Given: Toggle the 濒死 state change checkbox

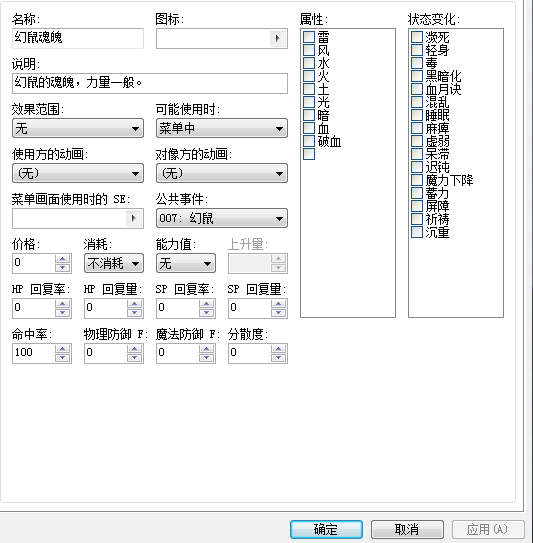Looking at the screenshot, I should [417, 37].
